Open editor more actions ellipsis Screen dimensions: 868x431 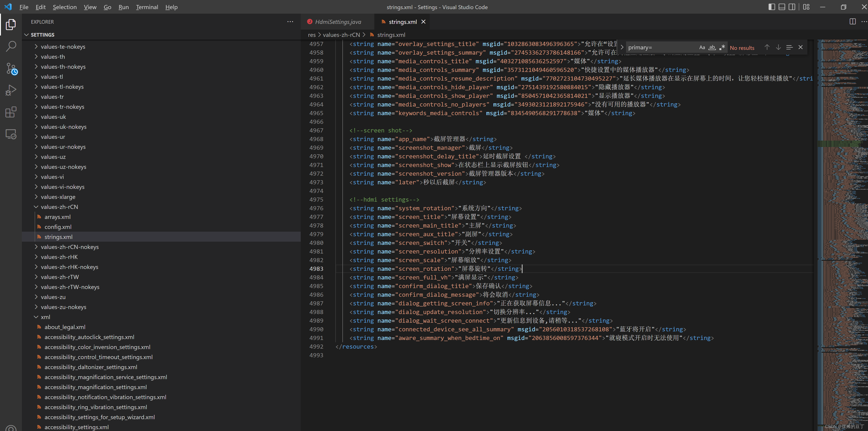coord(864,22)
